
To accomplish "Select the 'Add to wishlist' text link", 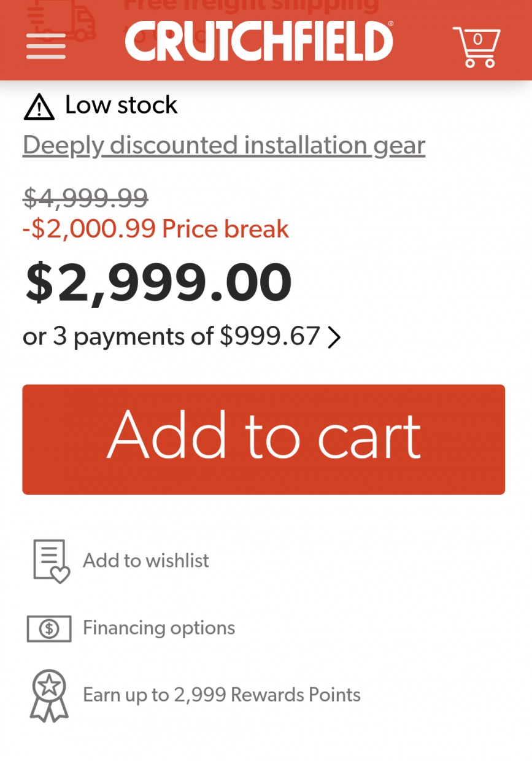I will (x=146, y=560).
